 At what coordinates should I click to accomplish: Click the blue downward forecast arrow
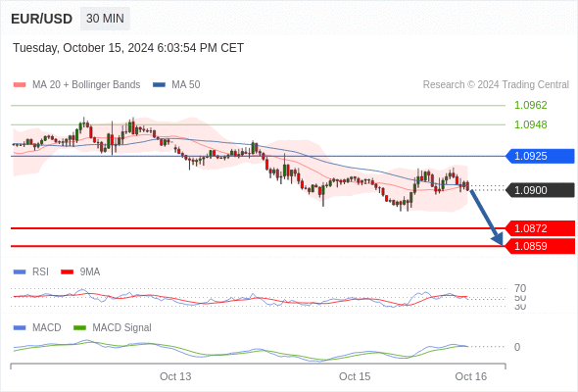(x=486, y=217)
